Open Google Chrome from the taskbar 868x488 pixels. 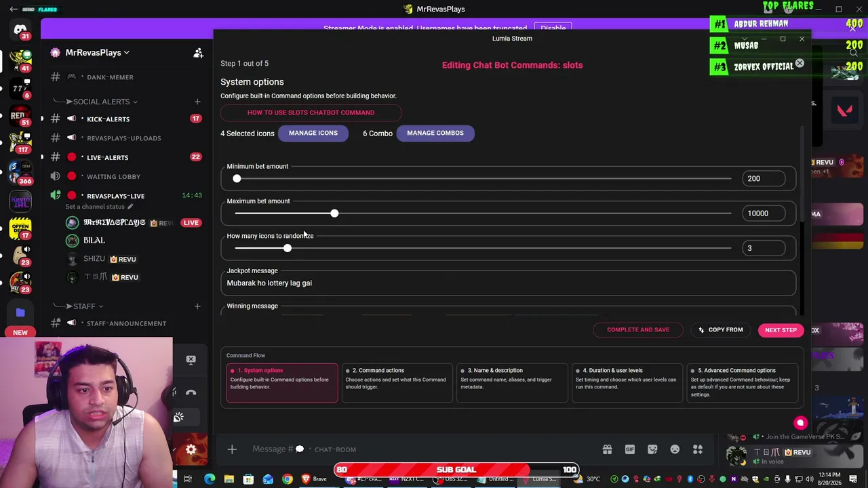tap(288, 479)
